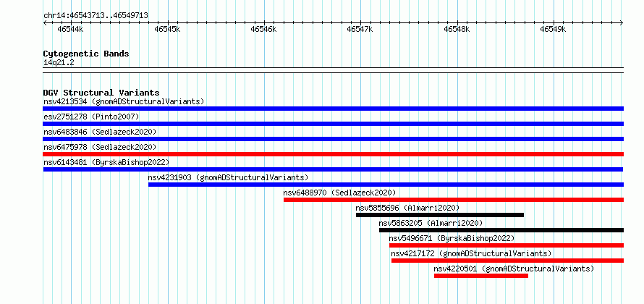
Task: Open the nsv6488970 (Sedlazeck2020) label
Action: tap(339, 193)
